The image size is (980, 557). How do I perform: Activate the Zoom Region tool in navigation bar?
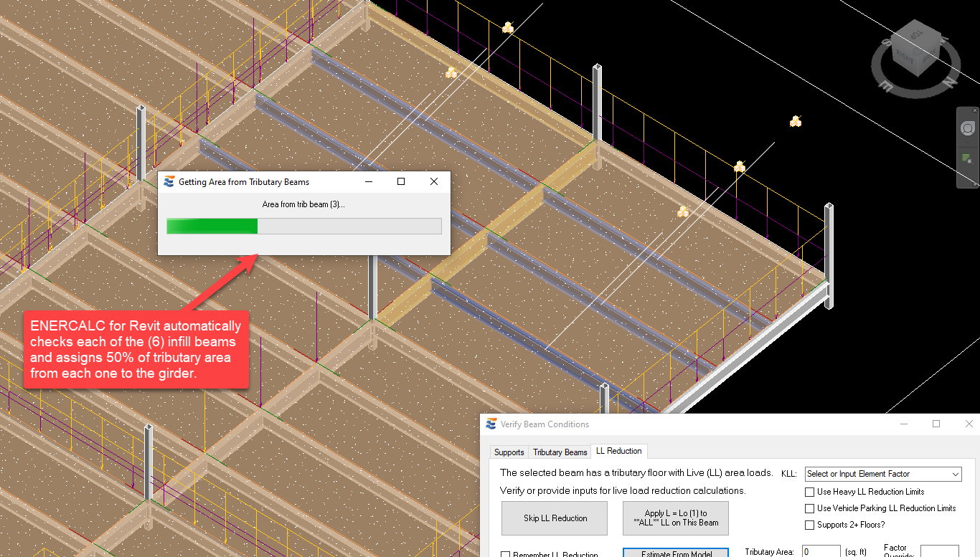pos(967,158)
